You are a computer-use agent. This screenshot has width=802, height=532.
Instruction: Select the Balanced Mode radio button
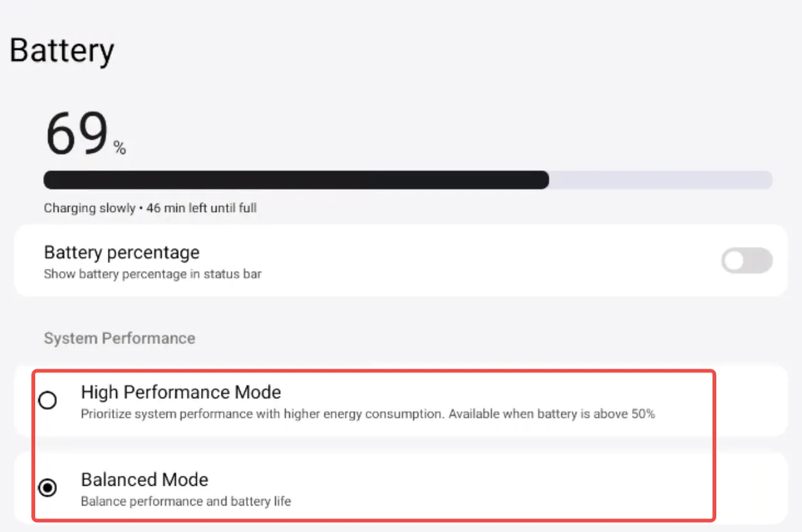(48, 488)
